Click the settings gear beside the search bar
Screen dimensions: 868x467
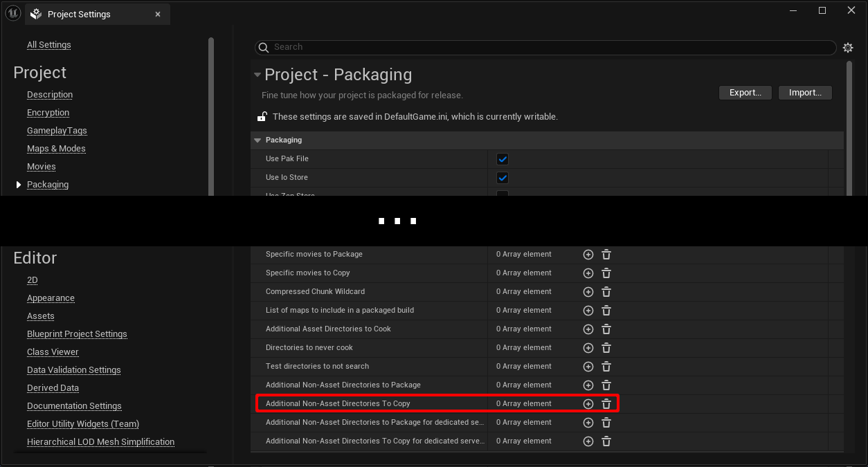[x=848, y=48]
